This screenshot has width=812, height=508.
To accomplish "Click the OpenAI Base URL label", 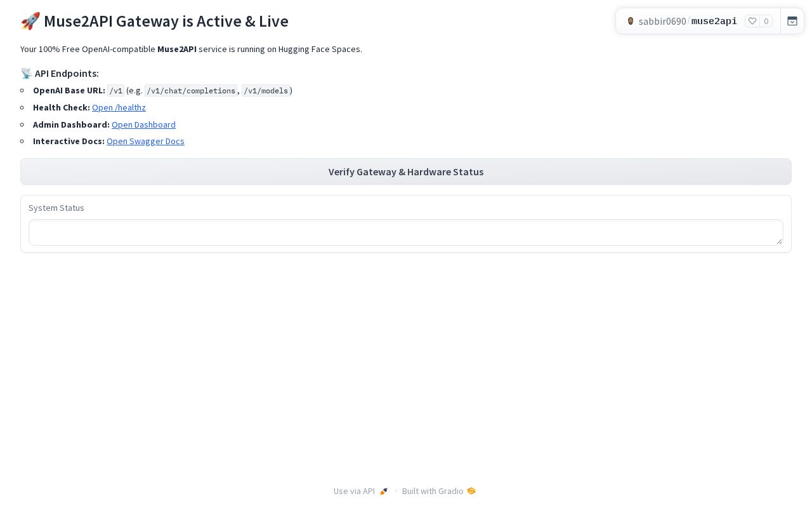I will 69,90.
